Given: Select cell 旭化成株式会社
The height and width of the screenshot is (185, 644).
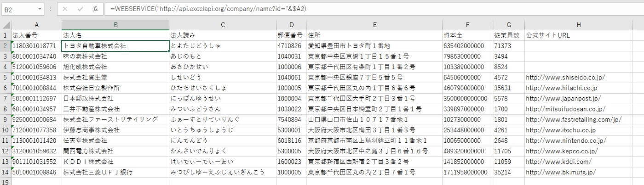Looking at the screenshot, I should 115,67.
